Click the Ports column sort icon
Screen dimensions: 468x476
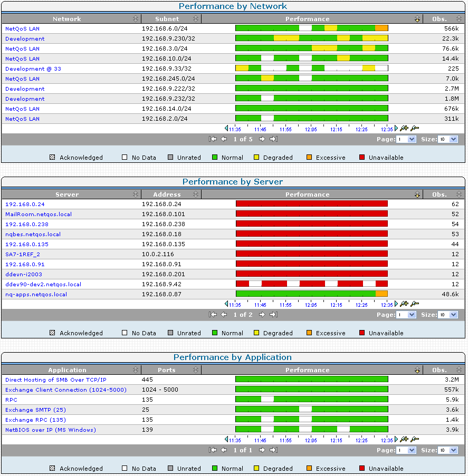[x=196, y=370]
